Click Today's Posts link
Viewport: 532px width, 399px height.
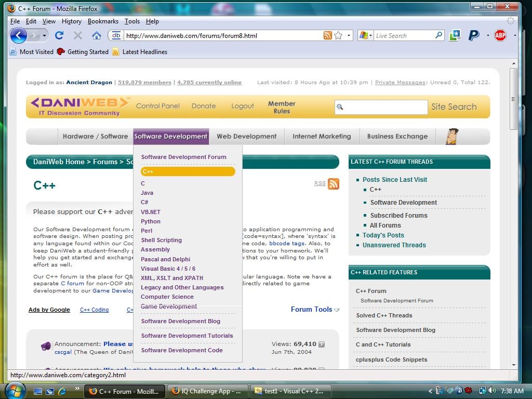383,235
